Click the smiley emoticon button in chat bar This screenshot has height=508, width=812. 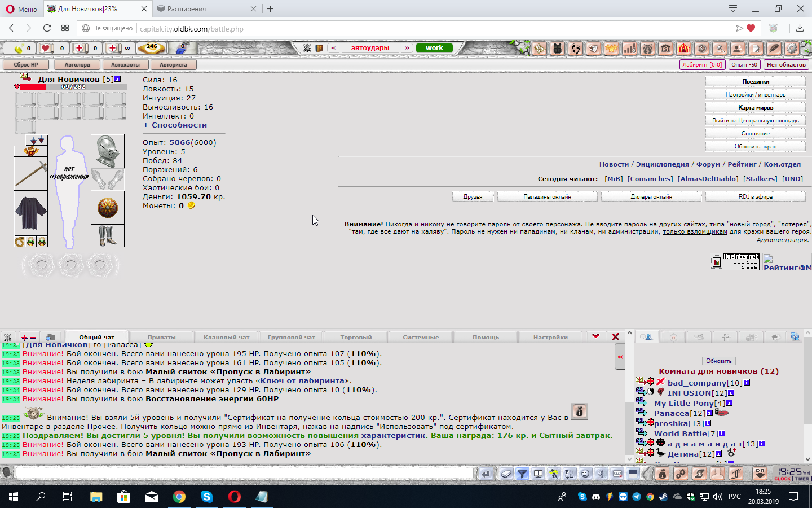pyautogui.click(x=585, y=474)
